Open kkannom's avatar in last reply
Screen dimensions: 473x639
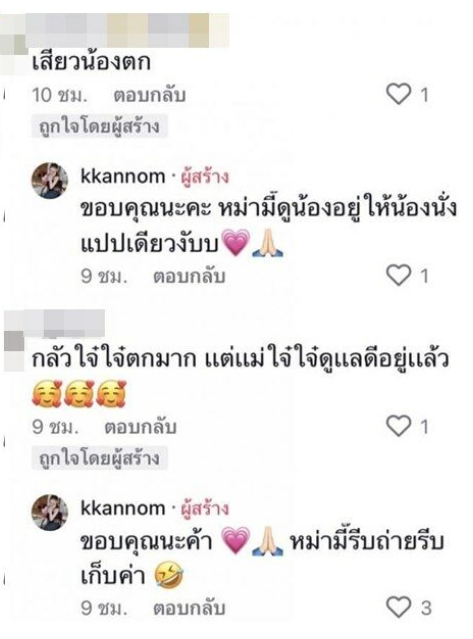coord(50,512)
